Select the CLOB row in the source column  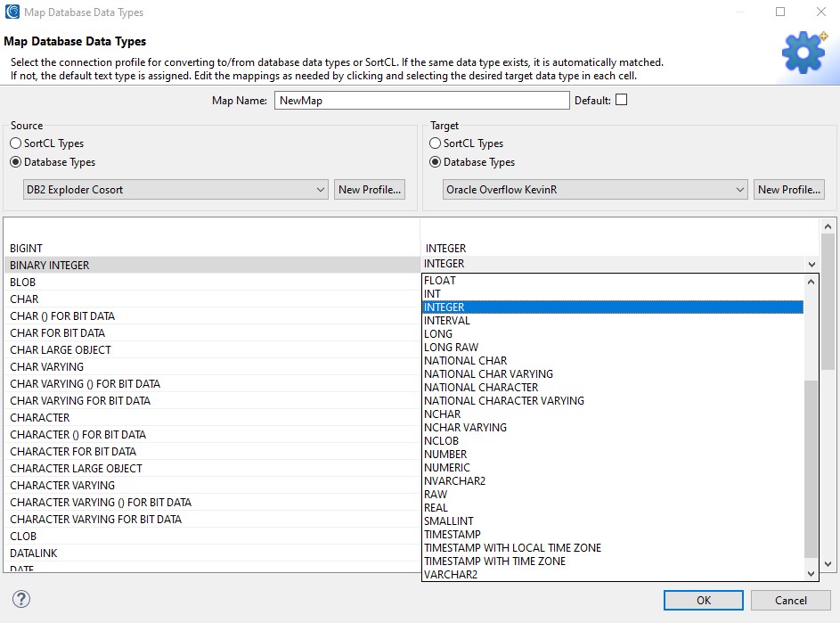(23, 536)
